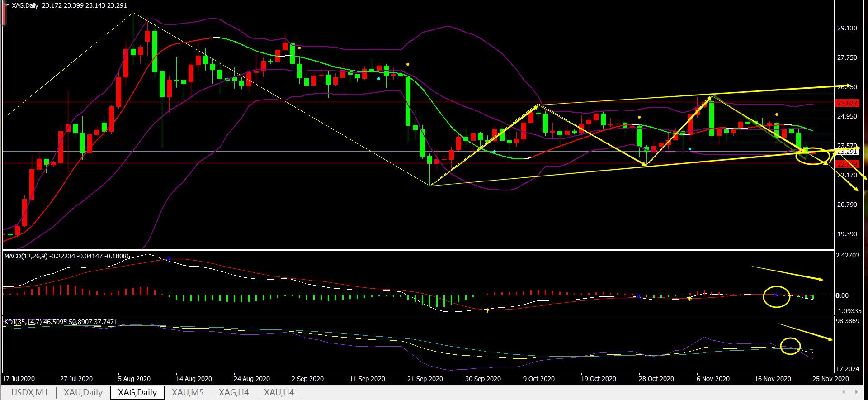This screenshot has width=868, height=400.
Task: Click the red 22.729 price level label
Action: click(x=847, y=164)
